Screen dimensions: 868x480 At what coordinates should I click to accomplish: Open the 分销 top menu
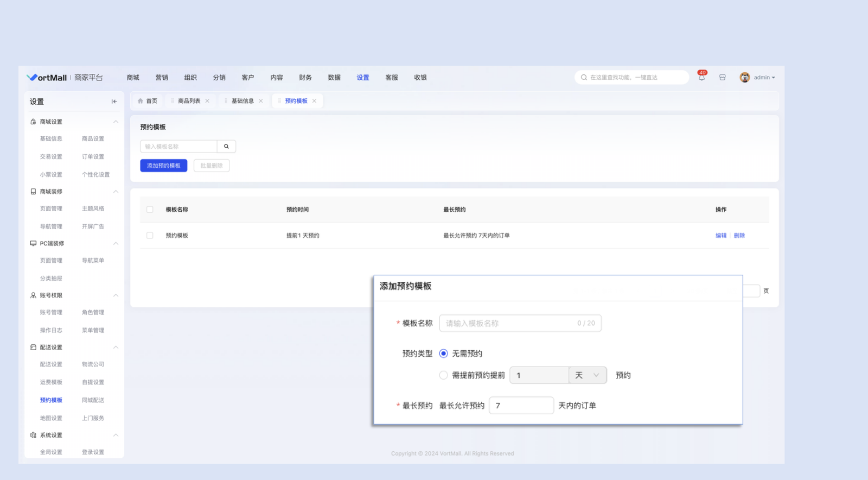click(x=219, y=78)
